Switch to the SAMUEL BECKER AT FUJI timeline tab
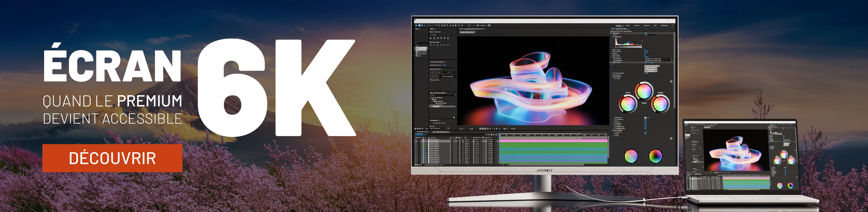 pyautogui.click(x=442, y=132)
